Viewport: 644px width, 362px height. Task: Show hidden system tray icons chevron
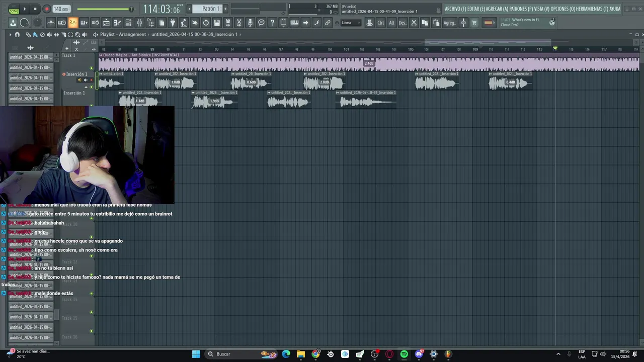(558, 354)
